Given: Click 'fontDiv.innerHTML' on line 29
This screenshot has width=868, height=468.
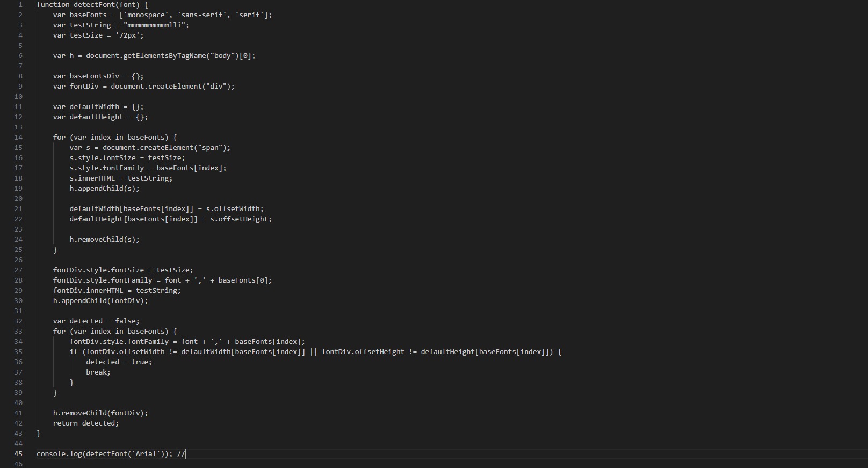Looking at the screenshot, I should tap(88, 290).
